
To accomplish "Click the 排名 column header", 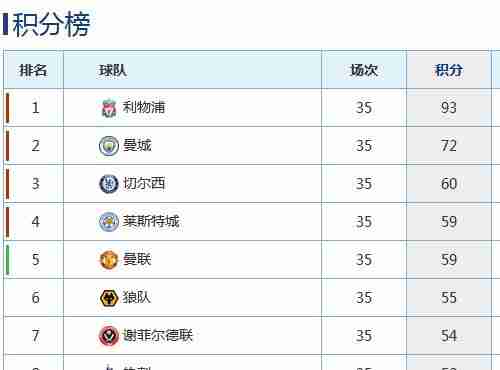I will 33,70.
